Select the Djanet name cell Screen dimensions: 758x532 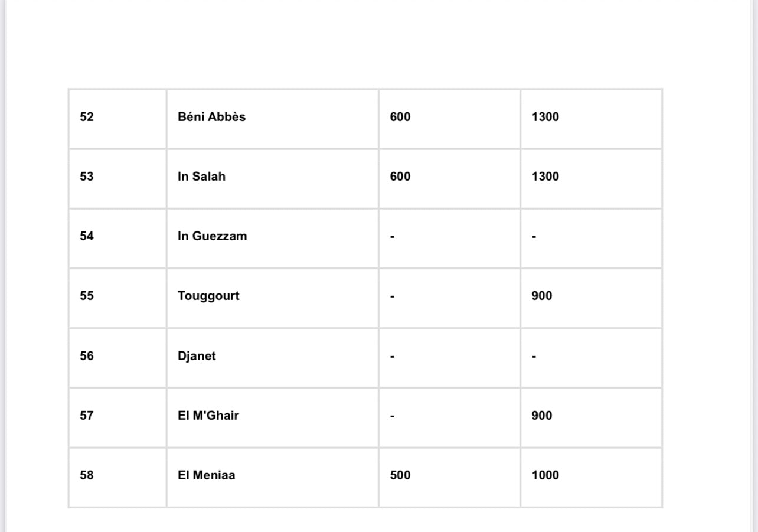(197, 356)
